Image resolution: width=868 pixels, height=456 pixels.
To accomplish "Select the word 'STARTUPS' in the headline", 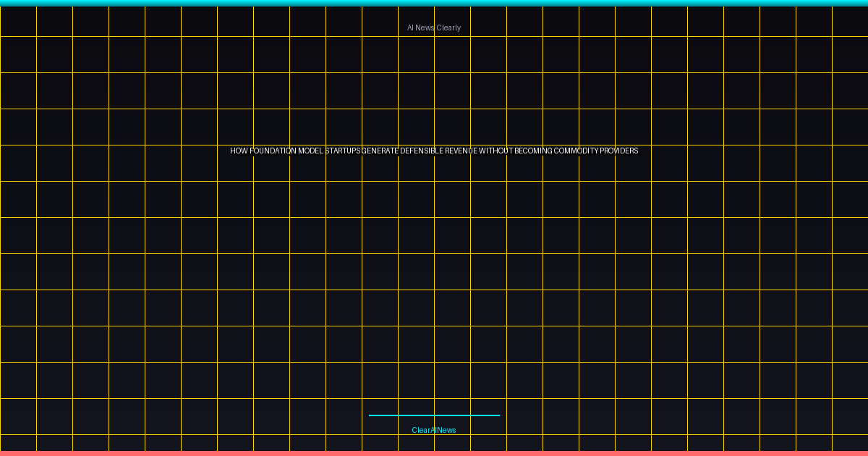I will coord(343,151).
